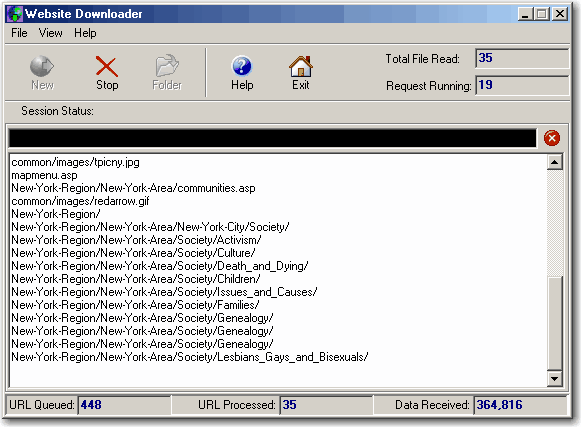Open the Folder toolbar icon
Viewport: 581px width, 427px height.
coord(167,65)
